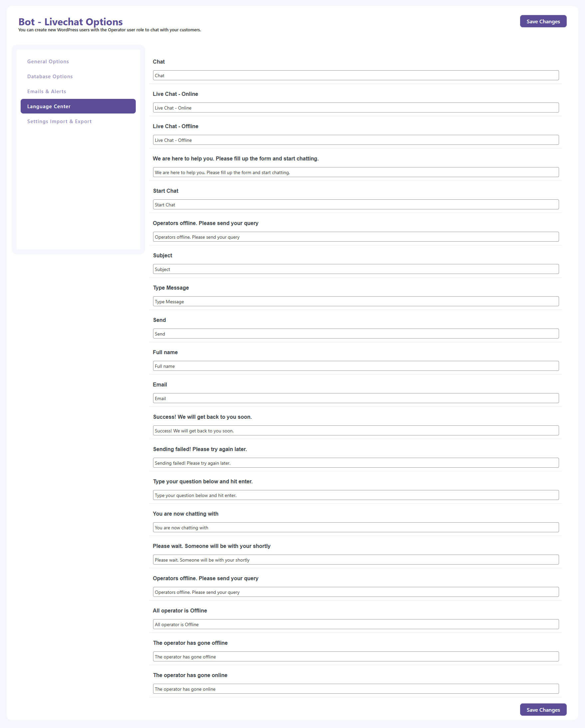Image resolution: width=585 pixels, height=728 pixels.
Task: Edit the All operator is Offline field
Action: pos(356,624)
